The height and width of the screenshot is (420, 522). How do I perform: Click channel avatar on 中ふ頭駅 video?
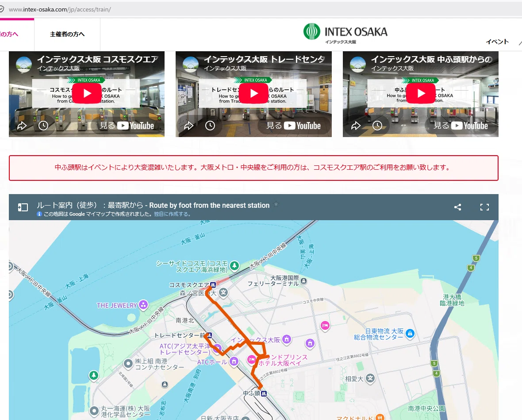point(358,64)
